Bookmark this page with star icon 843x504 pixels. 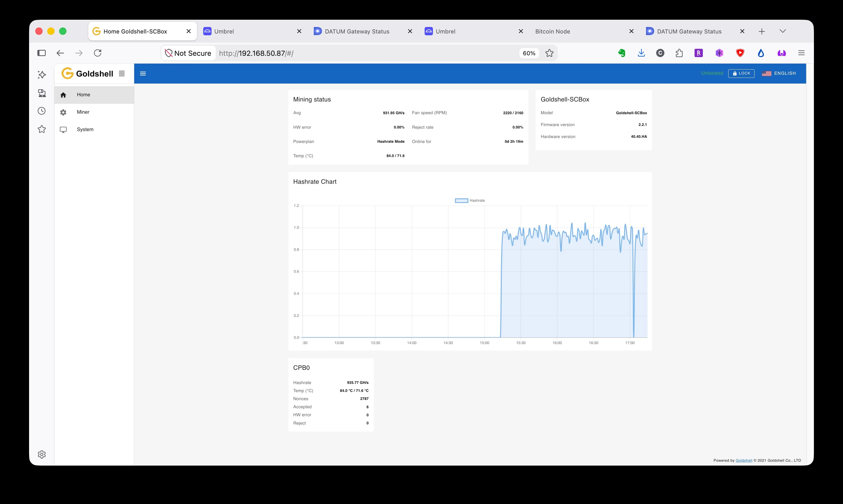coord(549,53)
